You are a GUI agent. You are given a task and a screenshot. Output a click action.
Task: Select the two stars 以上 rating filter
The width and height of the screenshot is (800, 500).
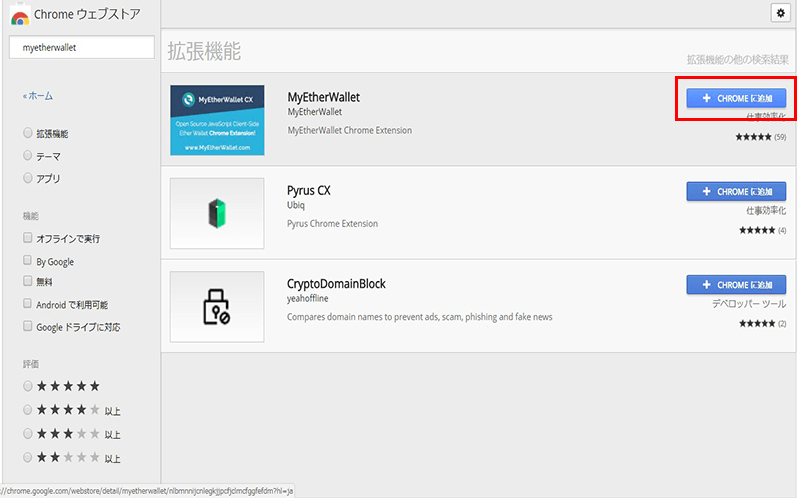click(x=28, y=457)
